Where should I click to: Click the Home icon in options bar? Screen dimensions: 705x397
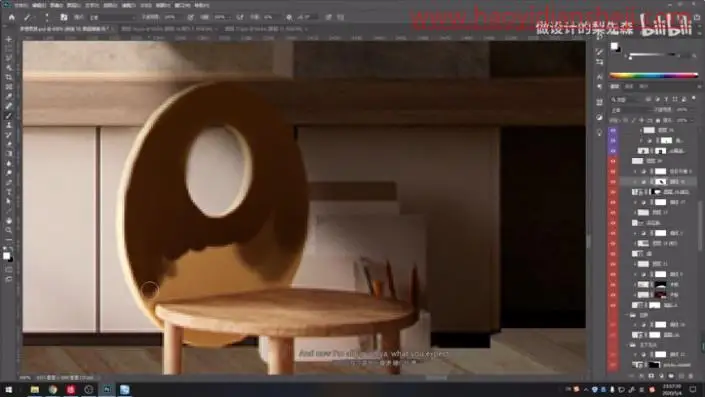click(x=12, y=17)
